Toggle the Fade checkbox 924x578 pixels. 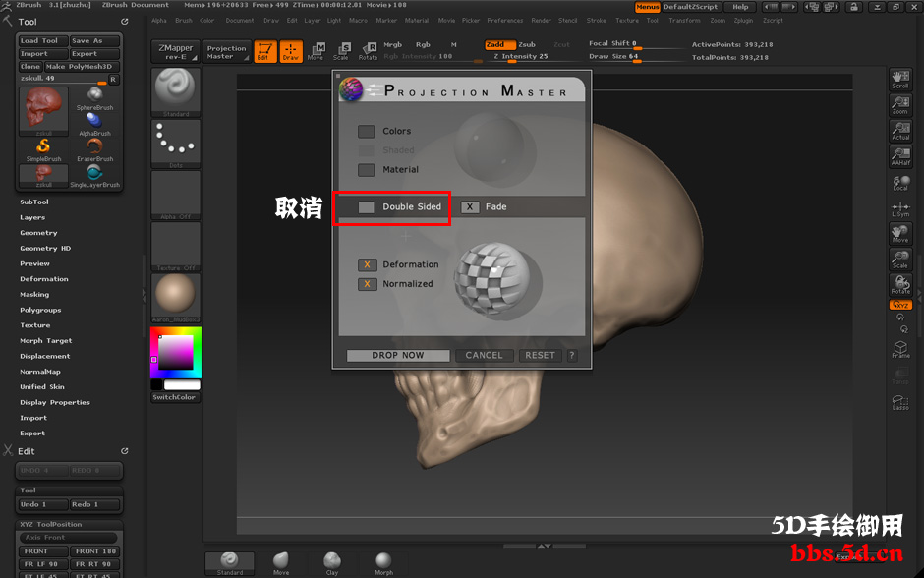(470, 206)
